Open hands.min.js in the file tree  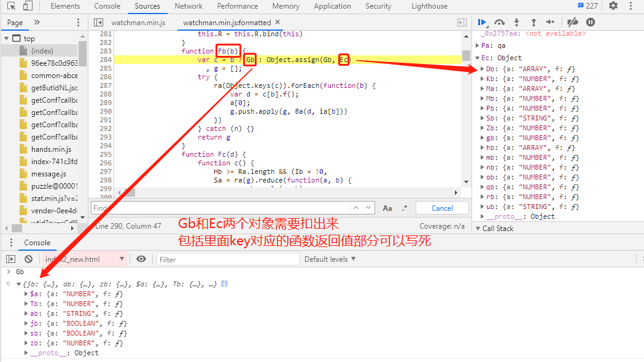point(51,149)
